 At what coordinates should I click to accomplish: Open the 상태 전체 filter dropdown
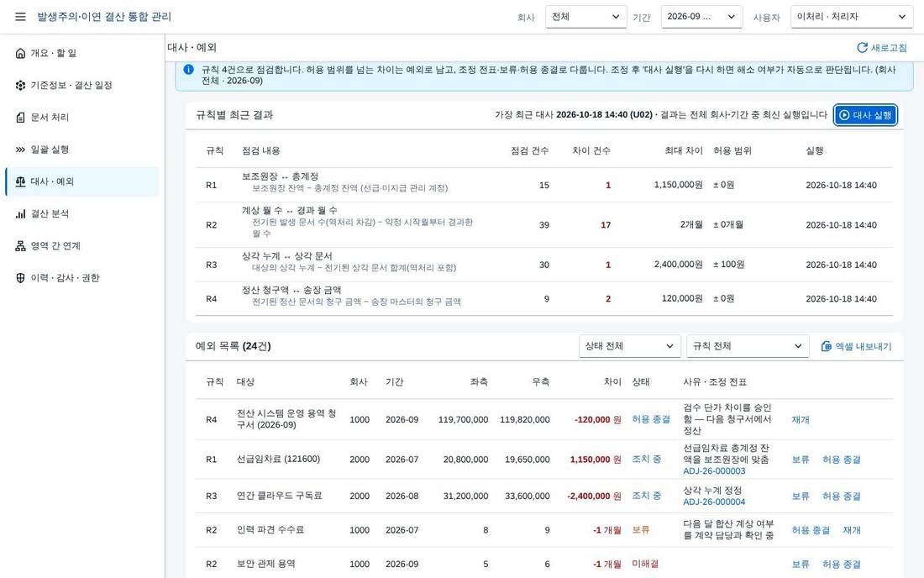[629, 346]
